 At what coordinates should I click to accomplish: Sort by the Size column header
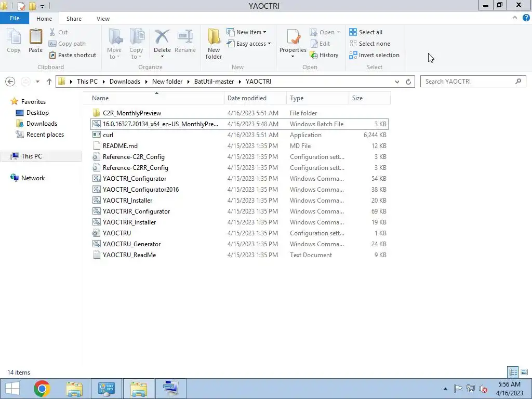coord(369,98)
